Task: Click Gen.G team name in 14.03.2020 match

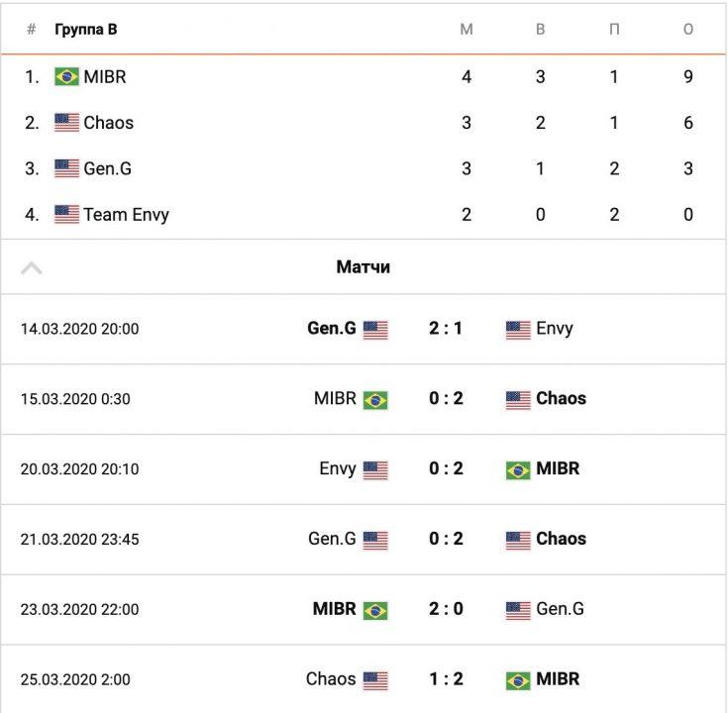Action: tap(332, 329)
